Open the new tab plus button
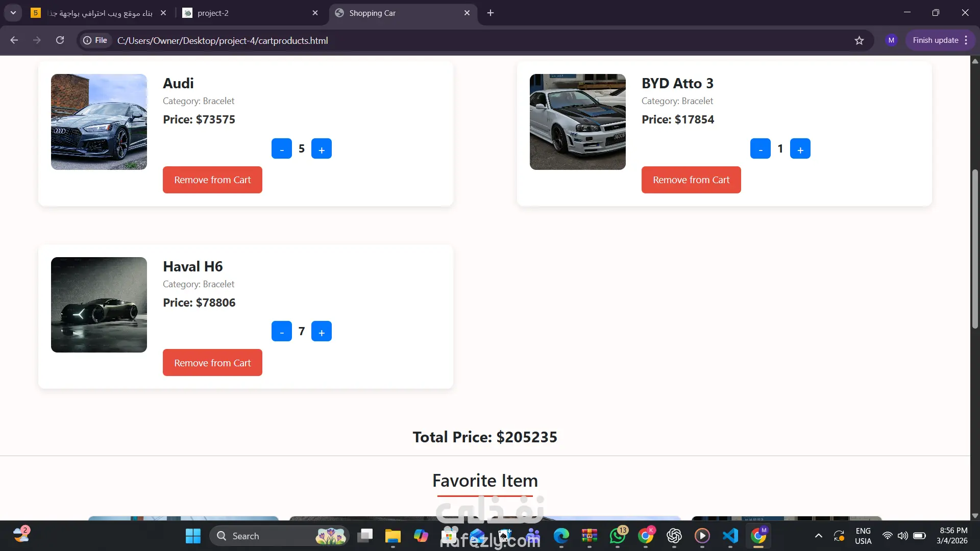This screenshot has width=980, height=551. 491,13
